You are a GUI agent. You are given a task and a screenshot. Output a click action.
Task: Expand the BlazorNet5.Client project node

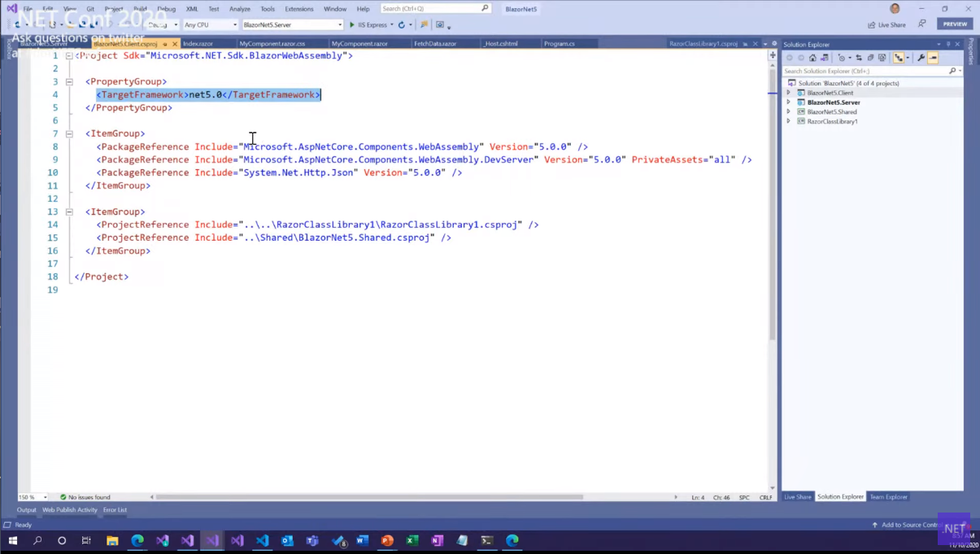(x=788, y=93)
